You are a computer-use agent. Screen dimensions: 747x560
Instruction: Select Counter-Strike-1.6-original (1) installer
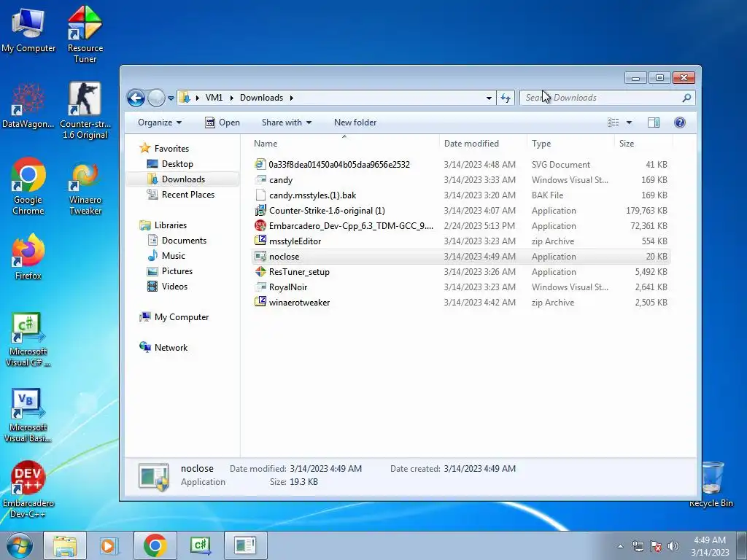461,211
